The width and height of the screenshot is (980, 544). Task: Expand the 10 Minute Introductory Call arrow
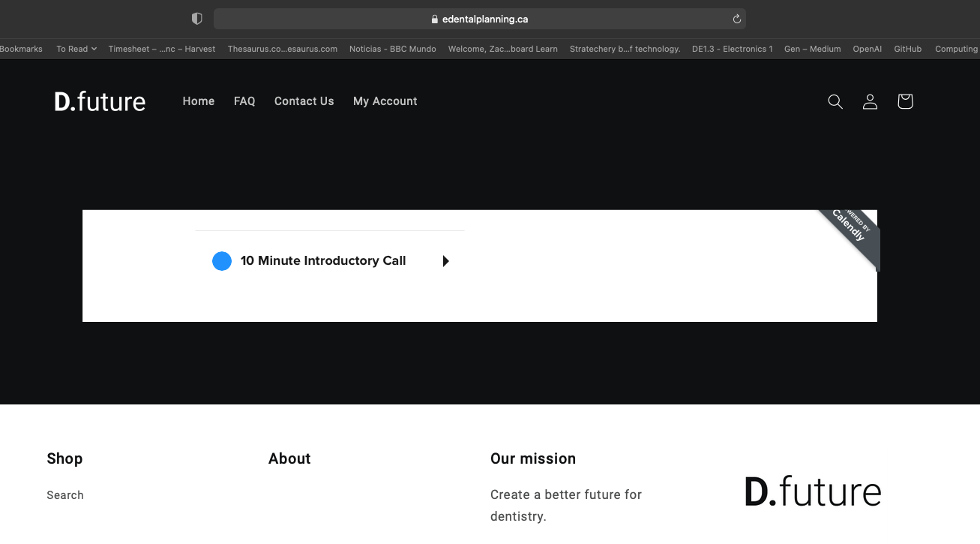point(445,261)
